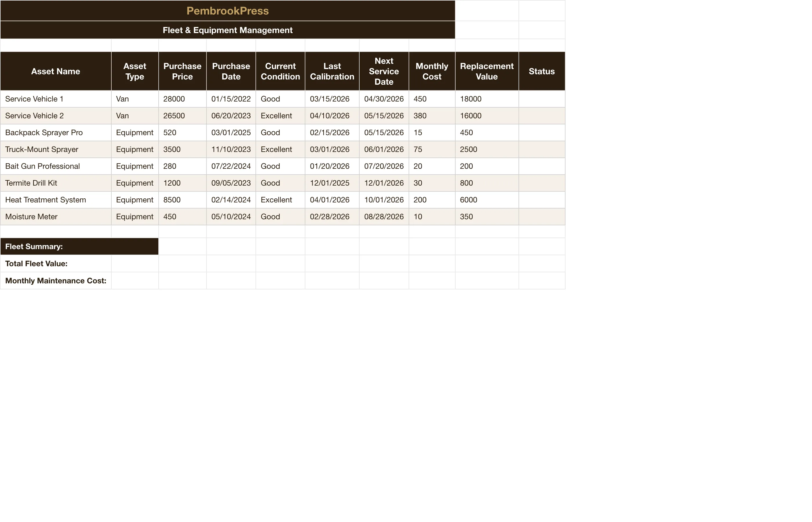Select Bait Gun Professional's Good condition cell
This screenshot has width=812, height=522.
[x=280, y=166]
